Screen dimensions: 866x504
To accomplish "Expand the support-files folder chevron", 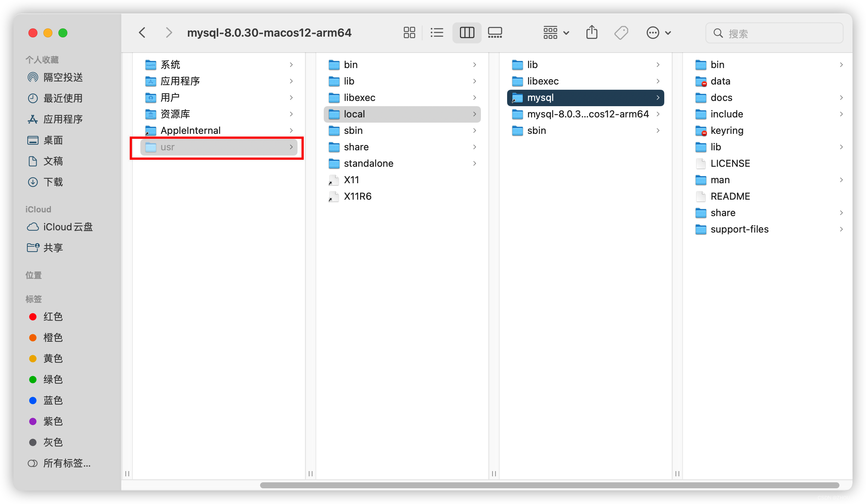I will coord(841,229).
